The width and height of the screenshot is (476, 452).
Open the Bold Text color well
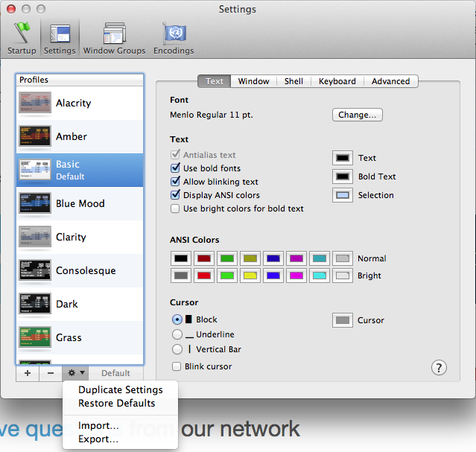pos(343,176)
